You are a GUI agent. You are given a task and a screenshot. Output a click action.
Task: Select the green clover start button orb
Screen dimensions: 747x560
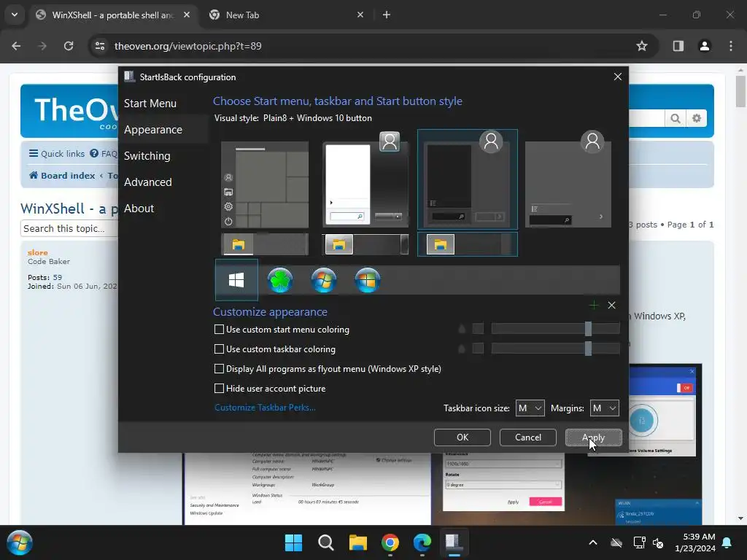pos(280,280)
